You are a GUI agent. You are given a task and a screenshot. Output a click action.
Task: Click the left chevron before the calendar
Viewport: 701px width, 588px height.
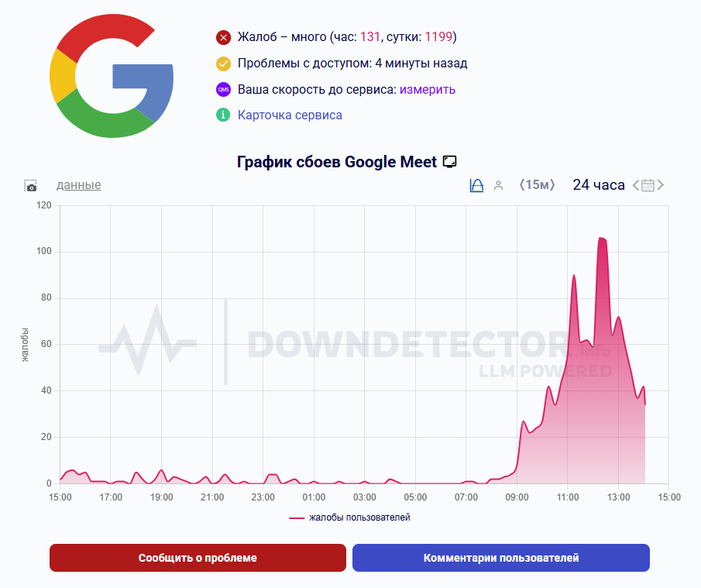pos(637,185)
